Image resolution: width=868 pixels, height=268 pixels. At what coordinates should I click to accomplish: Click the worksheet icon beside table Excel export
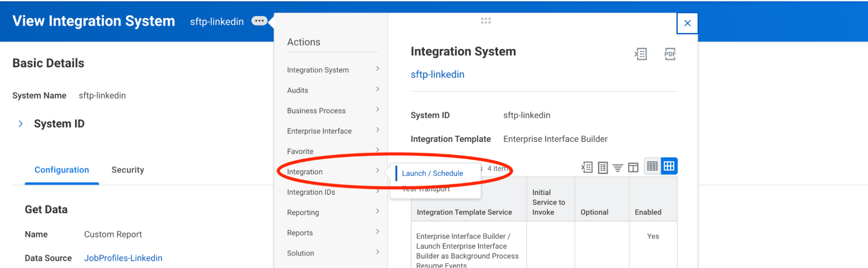tap(603, 167)
